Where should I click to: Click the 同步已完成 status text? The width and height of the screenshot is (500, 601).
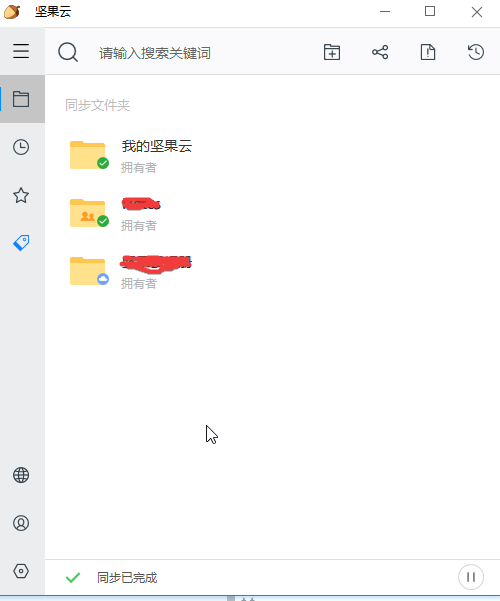pyautogui.click(x=127, y=578)
